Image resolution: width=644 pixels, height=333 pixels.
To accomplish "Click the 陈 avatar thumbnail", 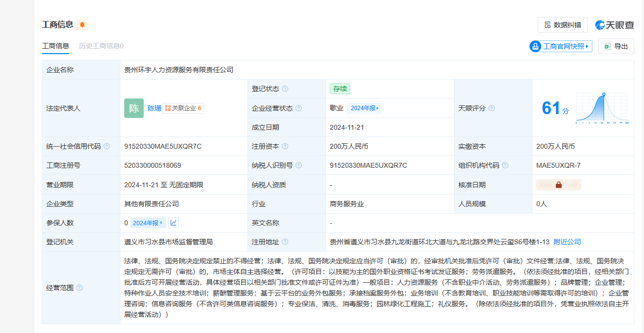I will [x=134, y=108].
